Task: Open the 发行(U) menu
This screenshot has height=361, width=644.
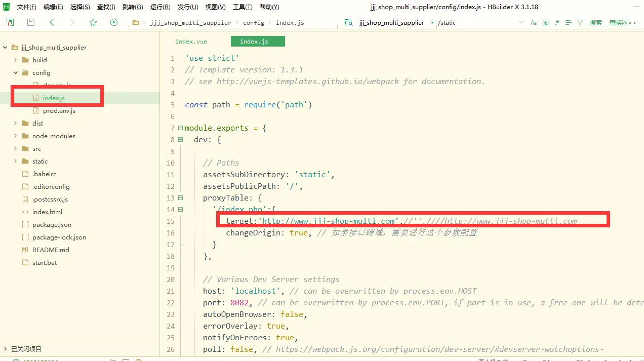Action: [188, 7]
